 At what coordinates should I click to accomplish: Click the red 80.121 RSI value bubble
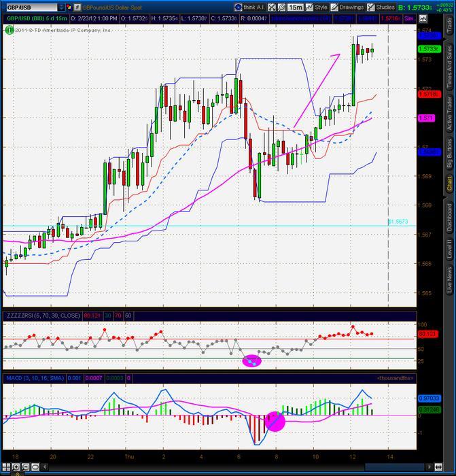tap(427, 335)
